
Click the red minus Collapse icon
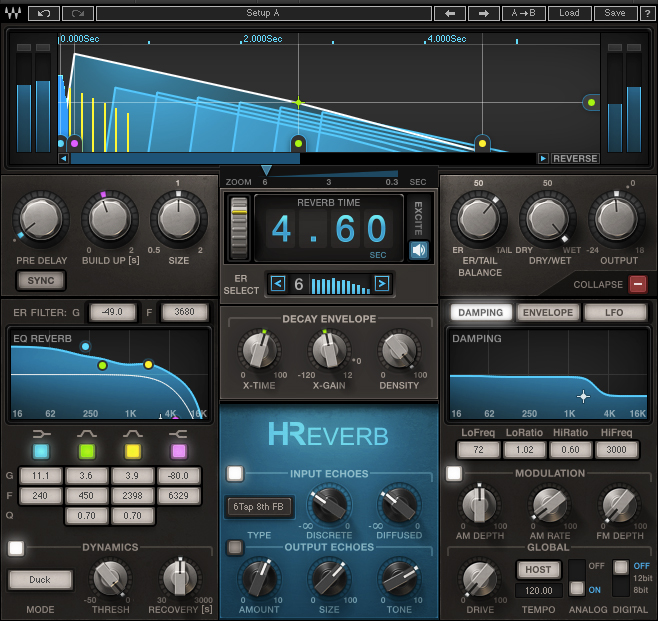(637, 284)
